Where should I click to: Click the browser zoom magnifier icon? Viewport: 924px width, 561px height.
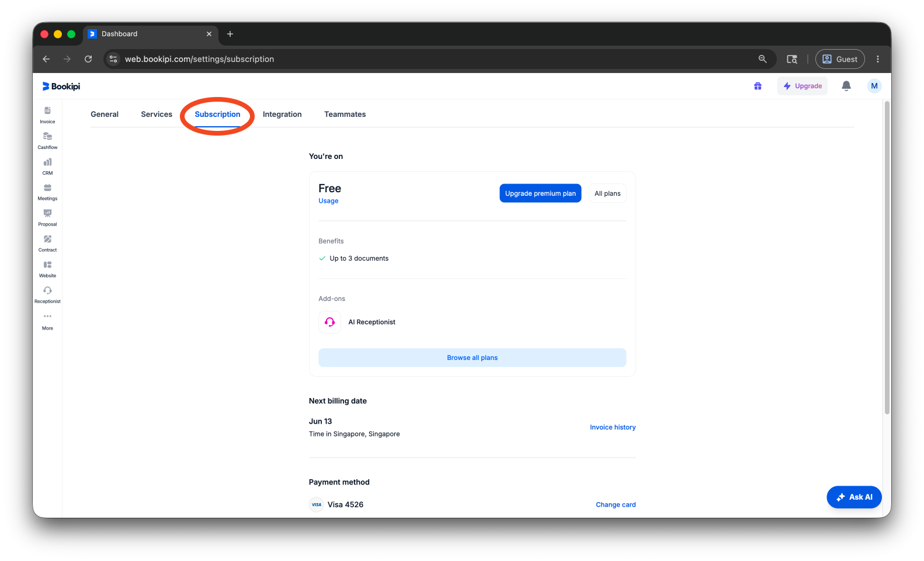762,59
